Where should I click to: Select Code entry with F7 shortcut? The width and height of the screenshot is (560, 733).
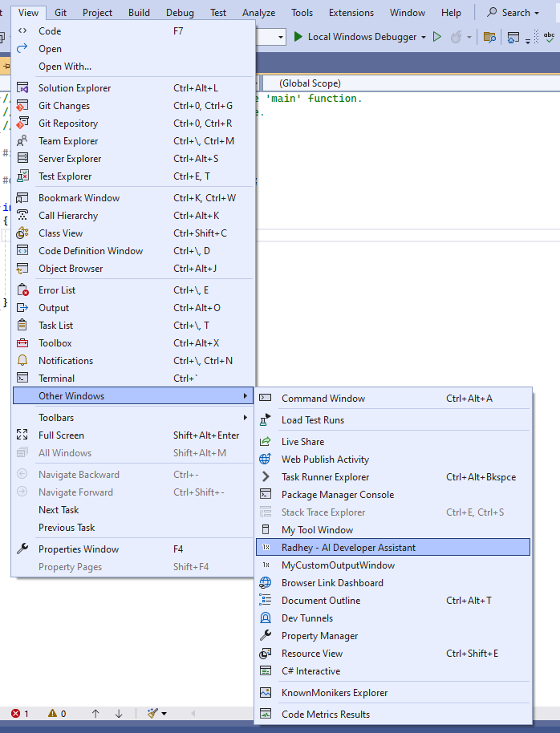tap(133, 30)
